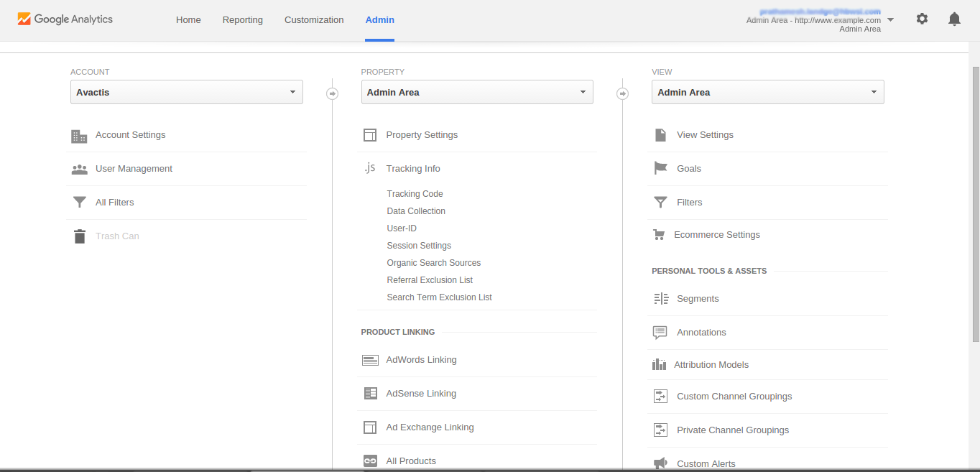Open All Products
The height and width of the screenshot is (472, 980).
[x=411, y=461]
